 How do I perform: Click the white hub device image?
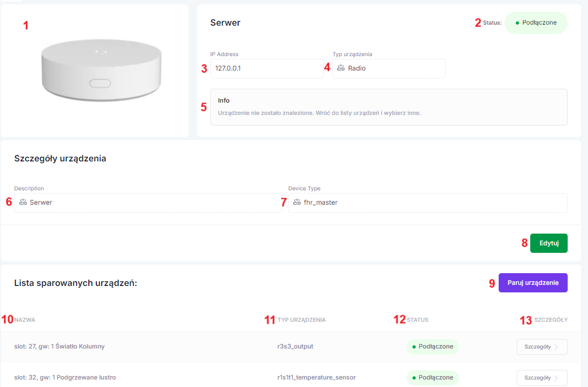tap(101, 71)
